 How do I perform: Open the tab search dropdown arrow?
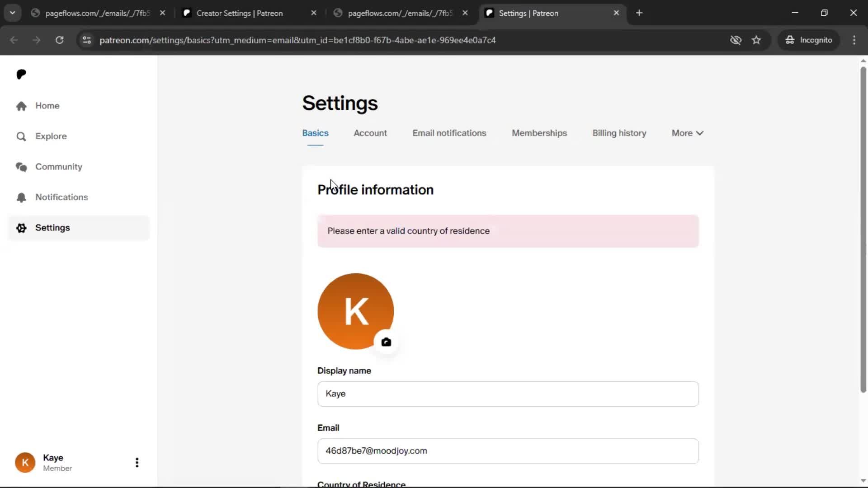[13, 13]
